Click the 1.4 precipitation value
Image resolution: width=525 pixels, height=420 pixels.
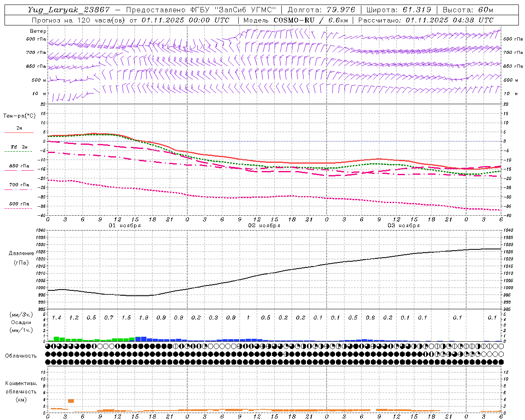click(57, 317)
